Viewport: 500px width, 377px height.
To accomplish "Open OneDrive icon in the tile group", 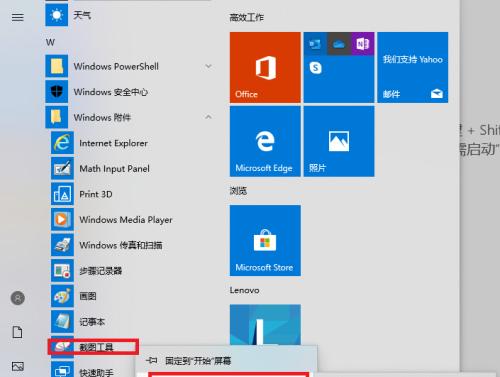I will (x=339, y=44).
